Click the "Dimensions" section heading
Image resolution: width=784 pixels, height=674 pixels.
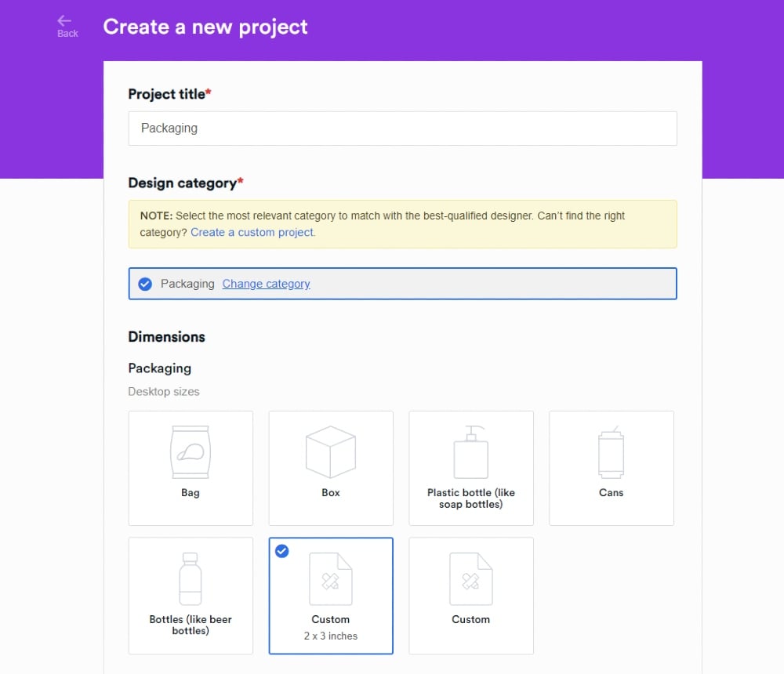point(166,337)
